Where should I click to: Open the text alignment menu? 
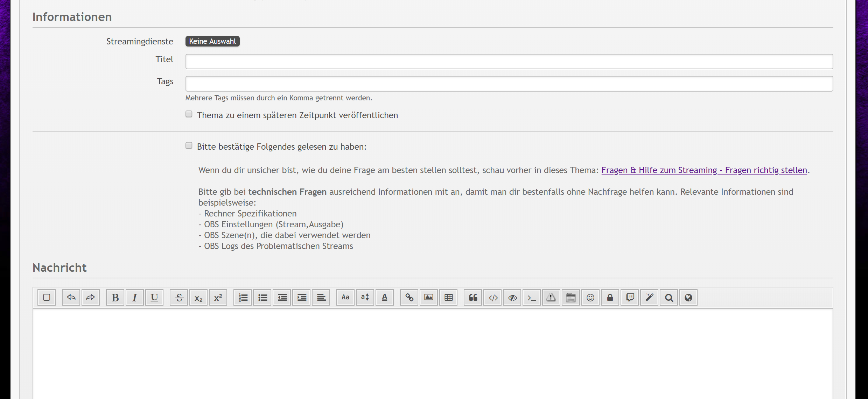coord(321,298)
